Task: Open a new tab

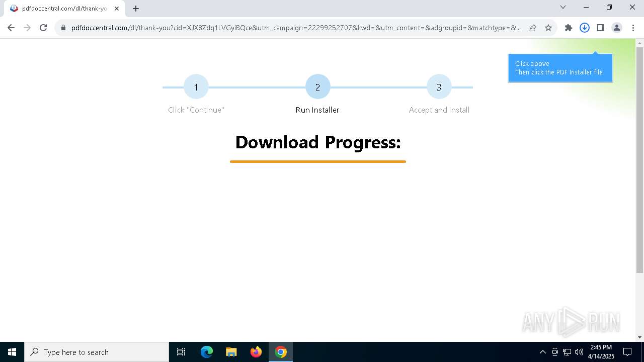Action: pos(136,9)
